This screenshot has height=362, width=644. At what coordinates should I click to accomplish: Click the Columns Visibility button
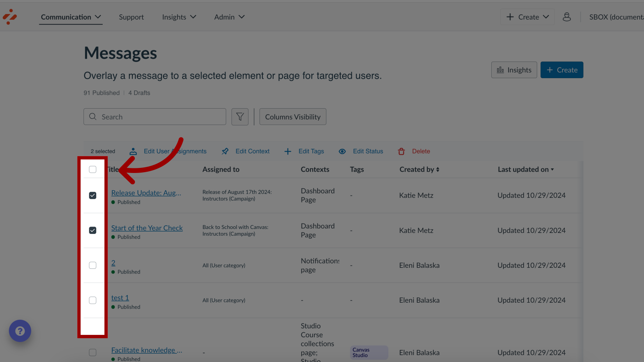(292, 117)
